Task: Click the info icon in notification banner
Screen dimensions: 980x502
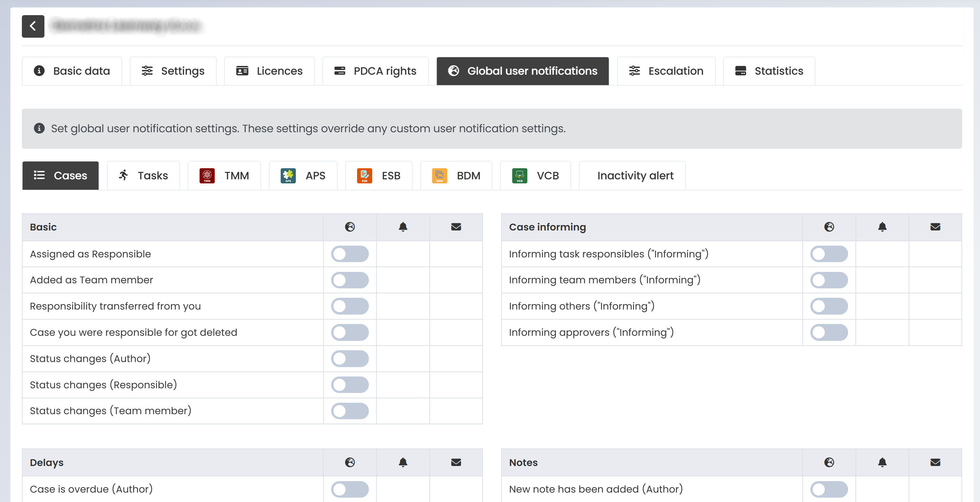Action: tap(39, 129)
